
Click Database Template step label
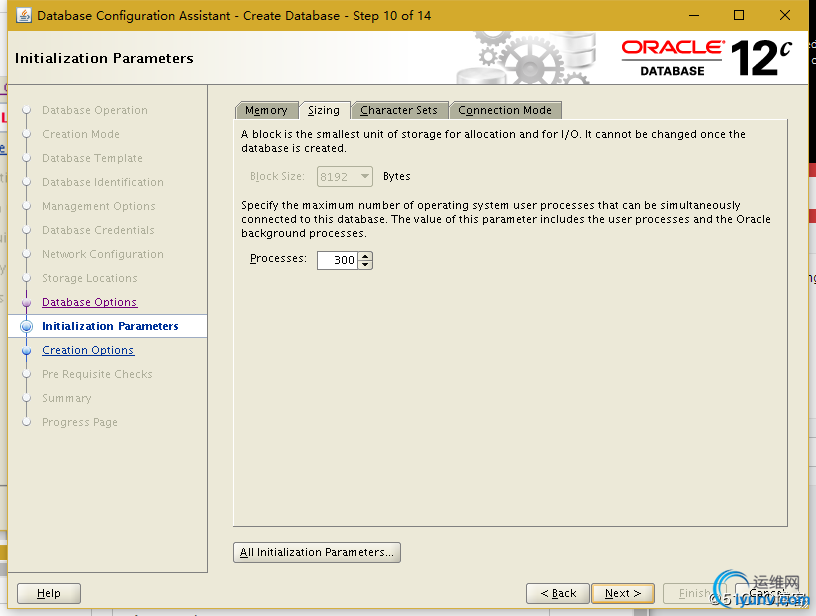(x=92, y=158)
